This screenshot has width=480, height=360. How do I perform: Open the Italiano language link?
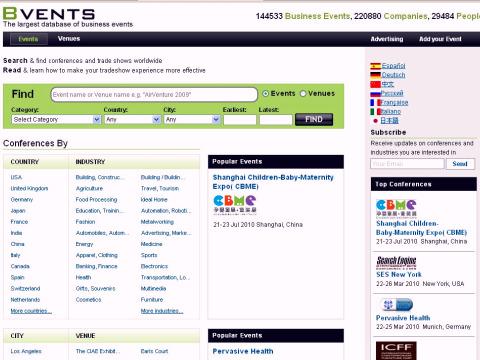(391, 112)
